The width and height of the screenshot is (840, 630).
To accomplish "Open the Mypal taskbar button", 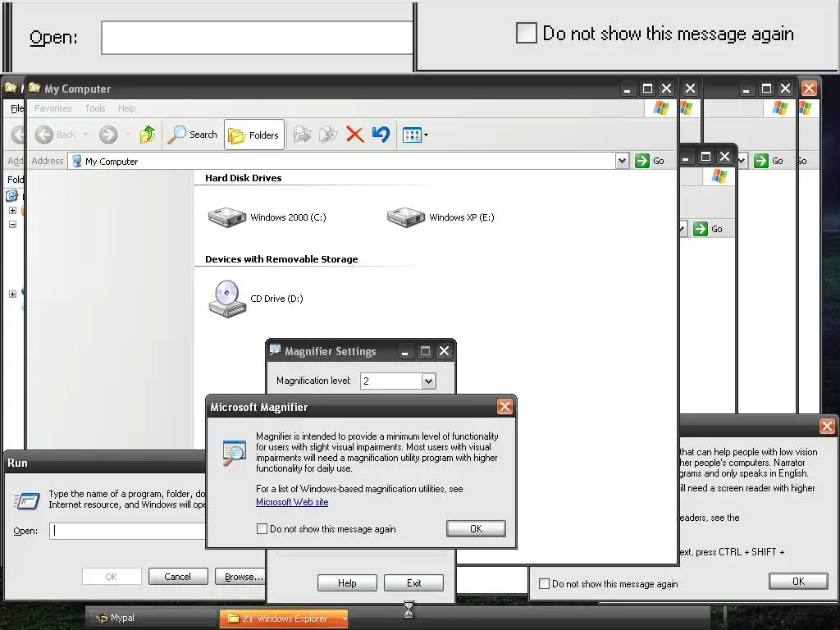I will click(153, 618).
